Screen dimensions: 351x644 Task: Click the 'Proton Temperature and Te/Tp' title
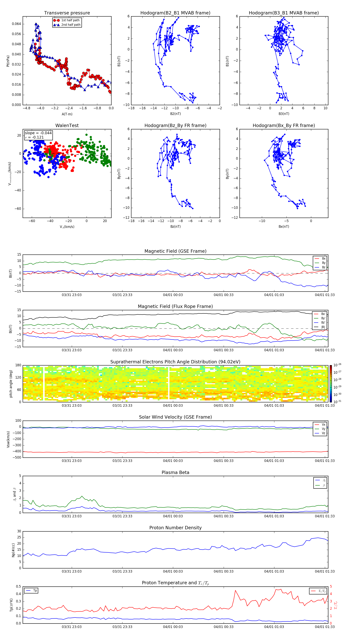coord(175,583)
